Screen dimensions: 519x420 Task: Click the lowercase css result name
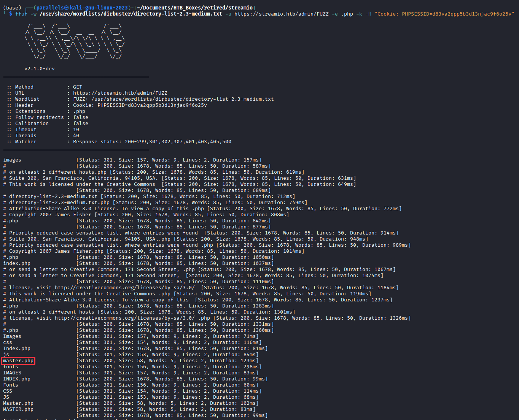point(8,342)
